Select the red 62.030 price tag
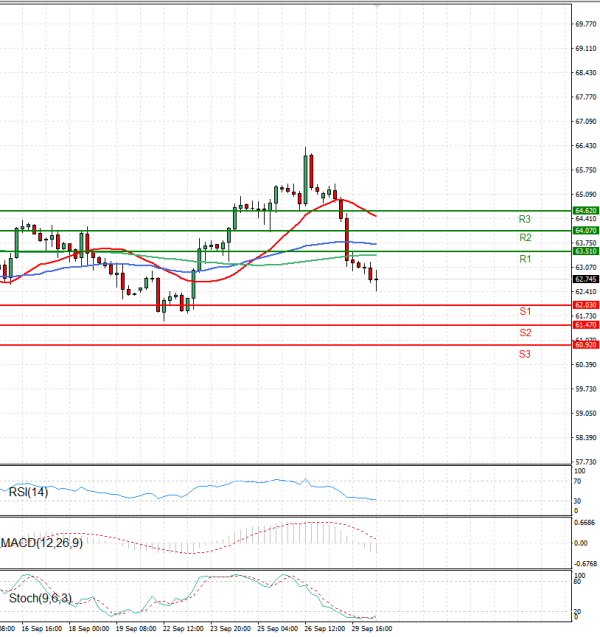Screen dimensions: 600x637 click(586, 305)
